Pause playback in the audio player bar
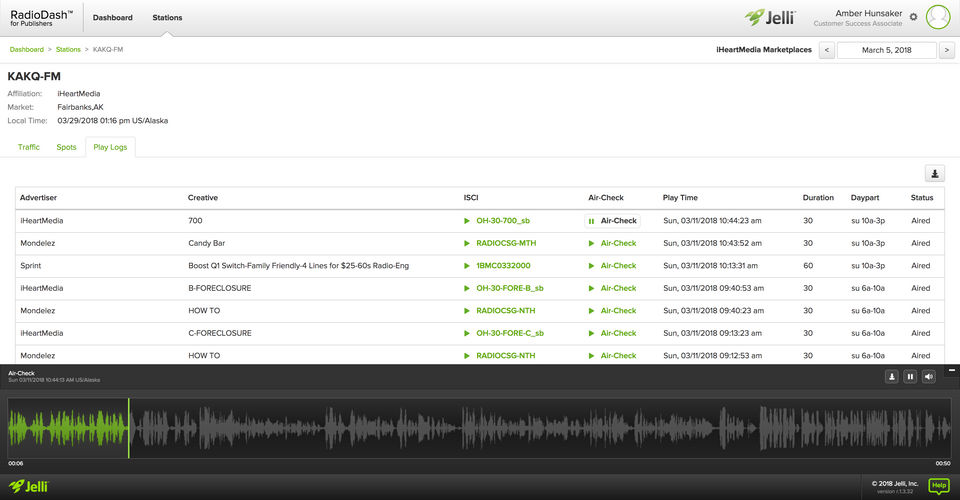Screen dimensions: 960x500 point(910,377)
